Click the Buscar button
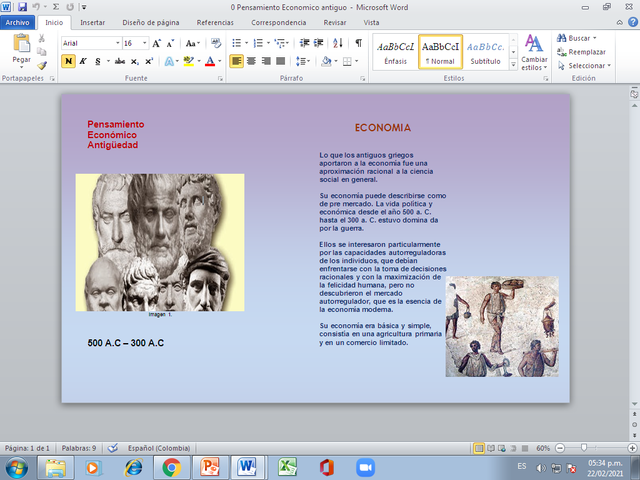The height and width of the screenshot is (480, 640). tap(577, 38)
